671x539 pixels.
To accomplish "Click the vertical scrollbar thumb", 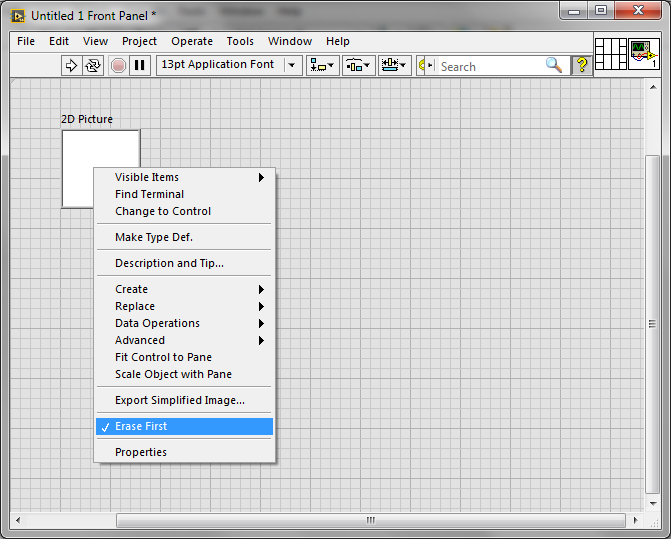I will (x=652, y=324).
